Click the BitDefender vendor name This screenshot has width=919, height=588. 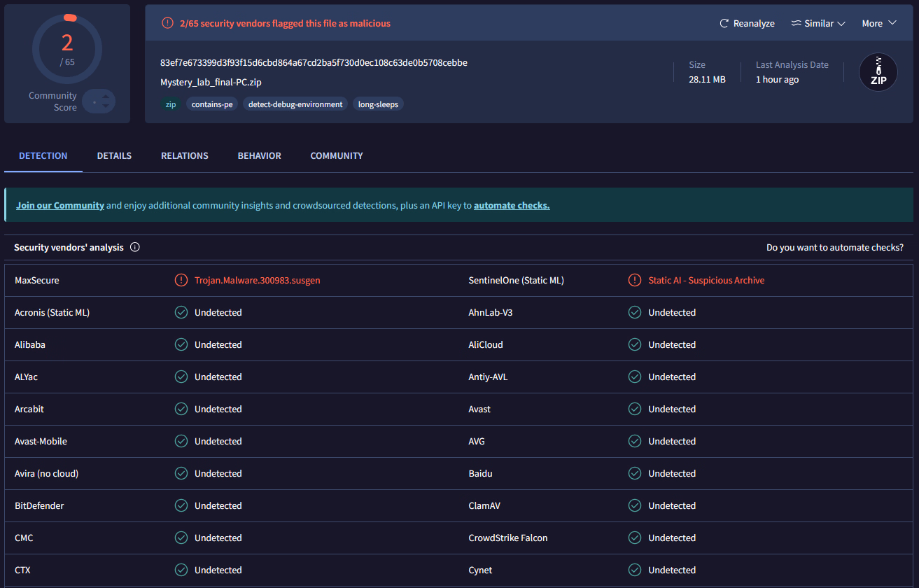(39, 505)
